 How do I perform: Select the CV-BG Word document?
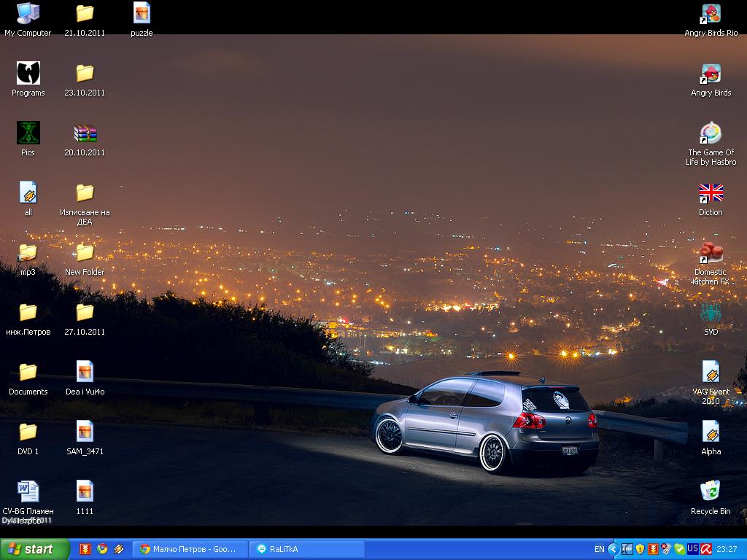tap(28, 491)
